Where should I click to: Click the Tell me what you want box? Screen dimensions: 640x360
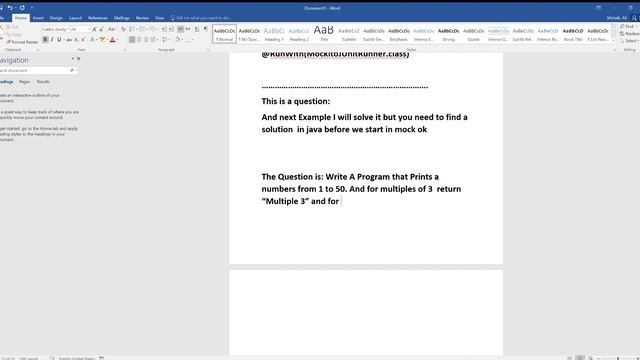coord(202,18)
